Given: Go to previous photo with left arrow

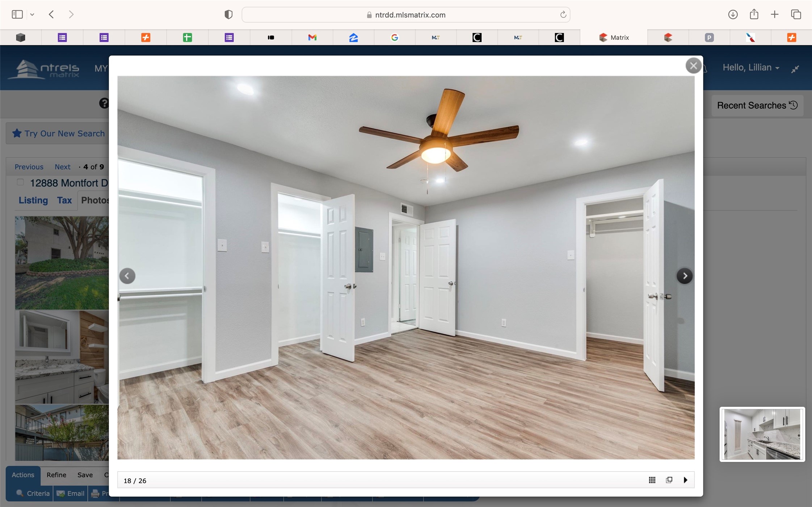Looking at the screenshot, I should tap(127, 276).
